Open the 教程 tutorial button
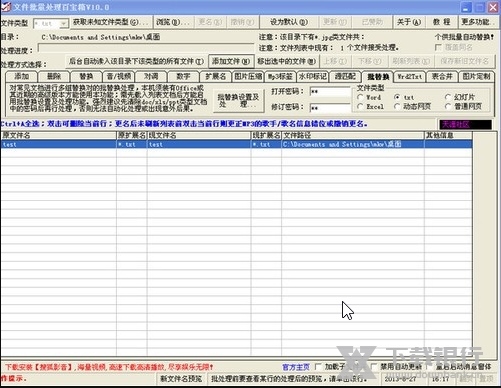The height and width of the screenshot is (388, 501). click(441, 22)
